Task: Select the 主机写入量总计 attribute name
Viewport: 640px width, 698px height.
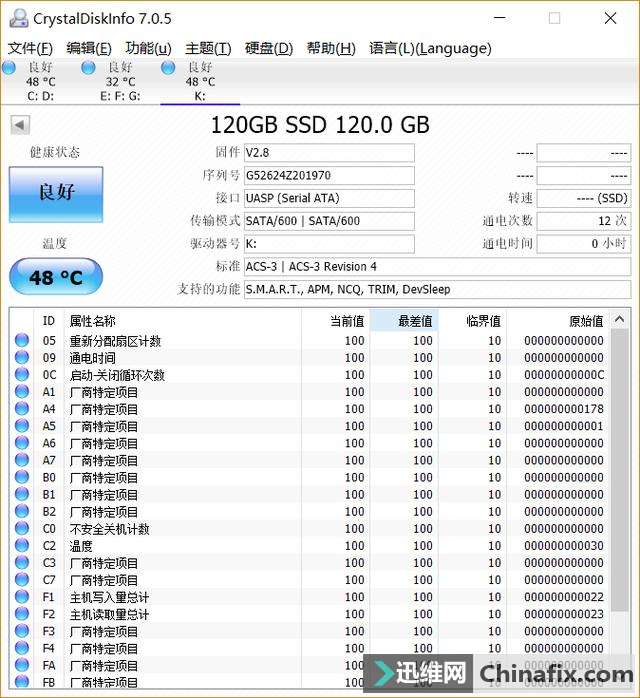Action: click(109, 597)
